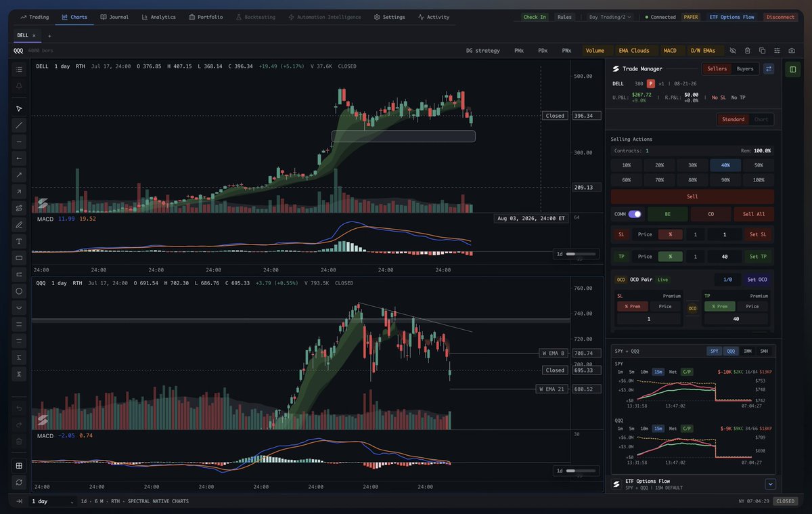
Task: Switch to Buyers mode
Action: [x=745, y=68]
